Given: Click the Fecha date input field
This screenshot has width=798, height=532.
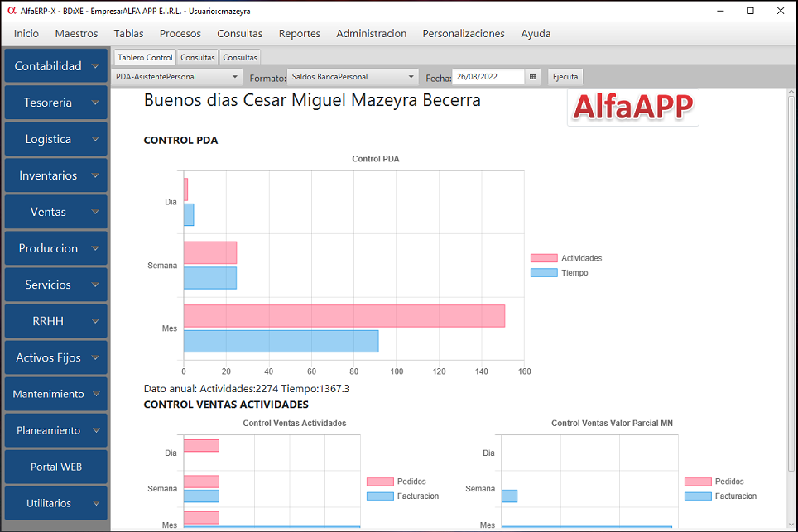Looking at the screenshot, I should point(488,77).
